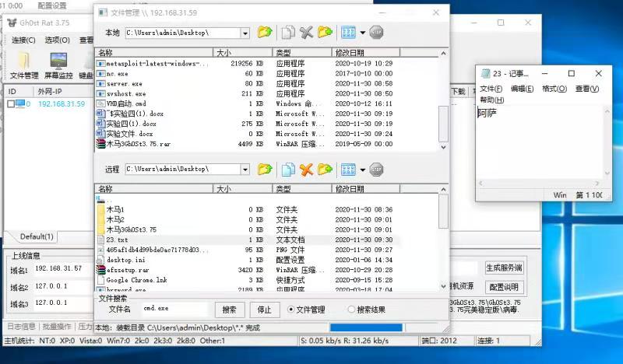This screenshot has width=623, height=364.
Task: Select the 搜索结果 radio button
Action: pos(351,310)
